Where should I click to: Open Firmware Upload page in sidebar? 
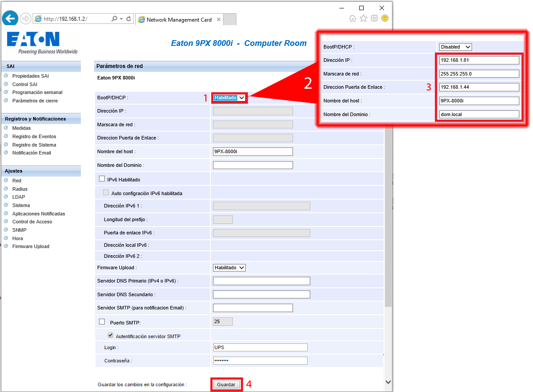click(x=31, y=246)
